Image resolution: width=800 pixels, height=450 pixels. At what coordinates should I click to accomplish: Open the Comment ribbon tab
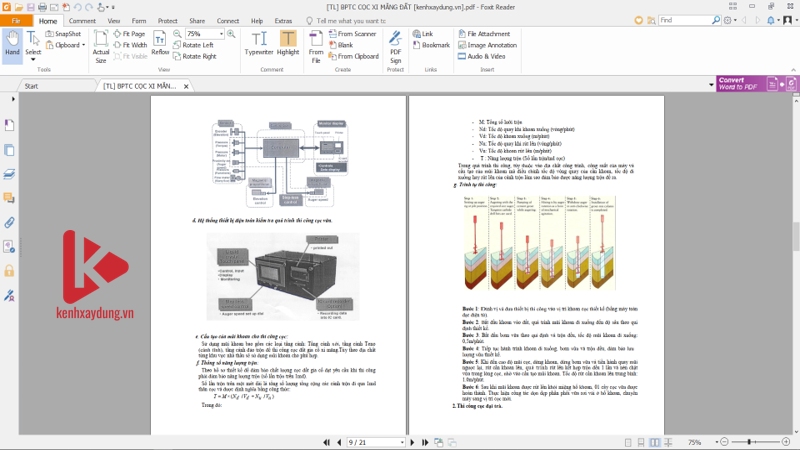coord(83,20)
